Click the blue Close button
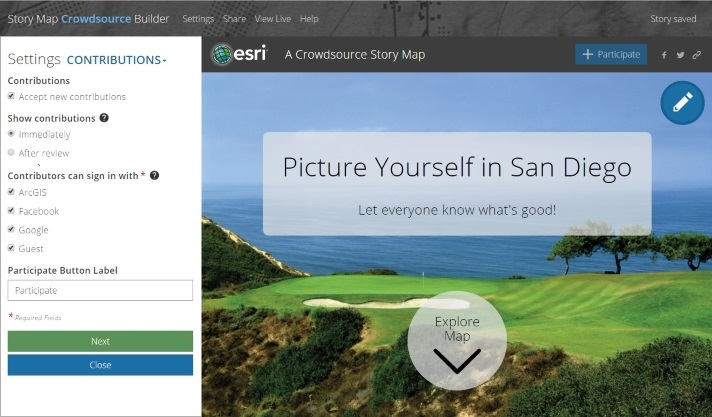 click(x=100, y=365)
